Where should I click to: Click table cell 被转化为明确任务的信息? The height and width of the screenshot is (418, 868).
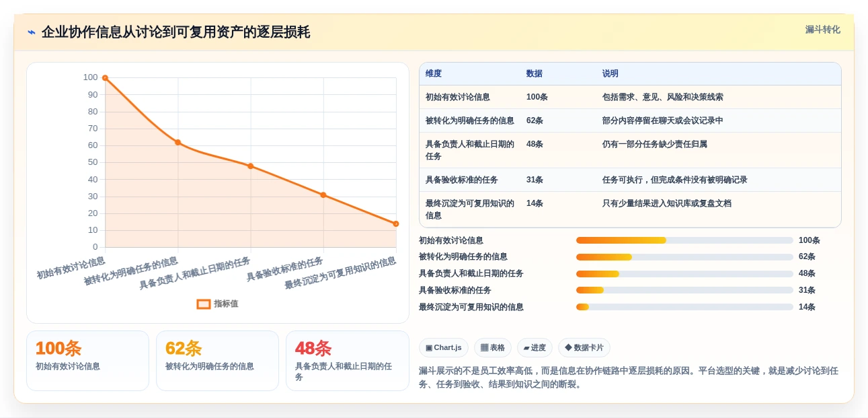tap(470, 120)
